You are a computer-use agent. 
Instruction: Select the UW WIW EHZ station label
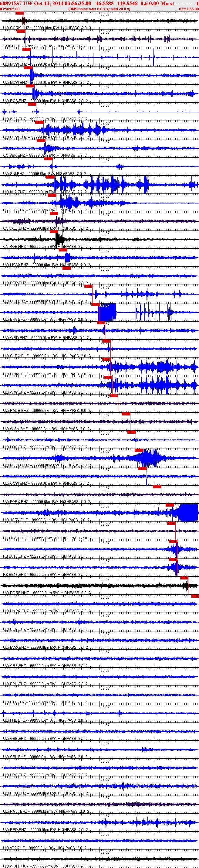pyautogui.click(x=46, y=392)
